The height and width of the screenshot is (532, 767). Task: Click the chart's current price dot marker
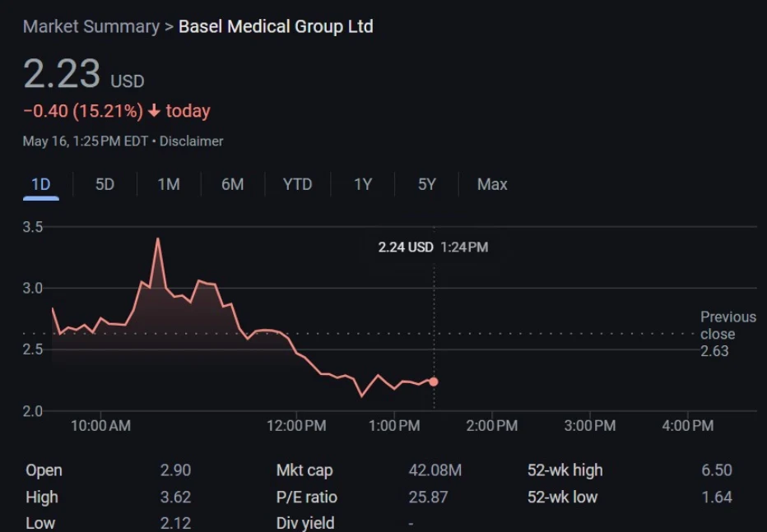tap(434, 382)
